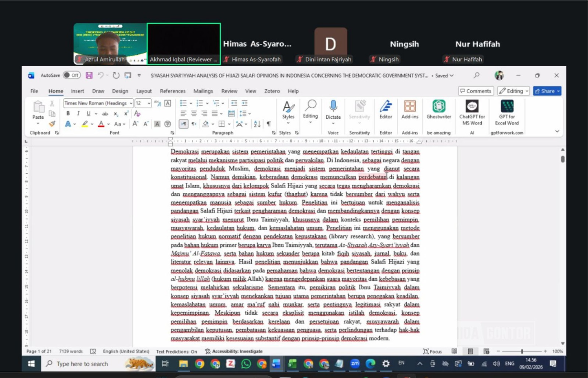Switch to the References tab

(x=172, y=91)
